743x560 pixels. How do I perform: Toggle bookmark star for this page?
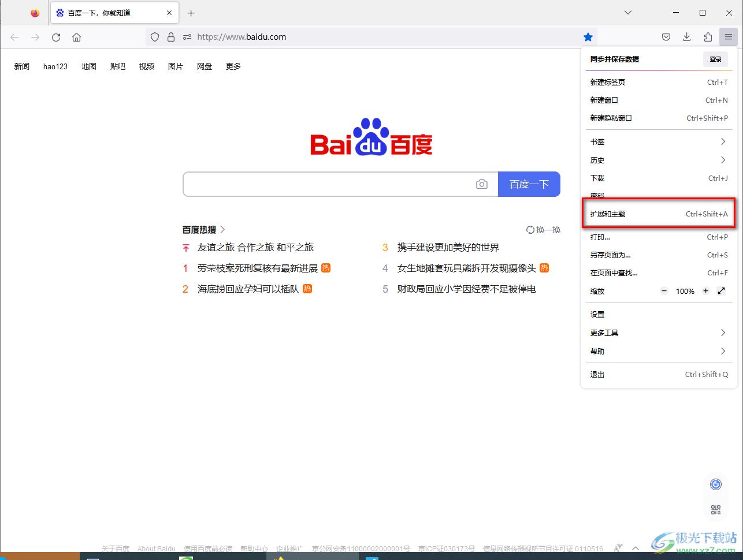point(588,37)
